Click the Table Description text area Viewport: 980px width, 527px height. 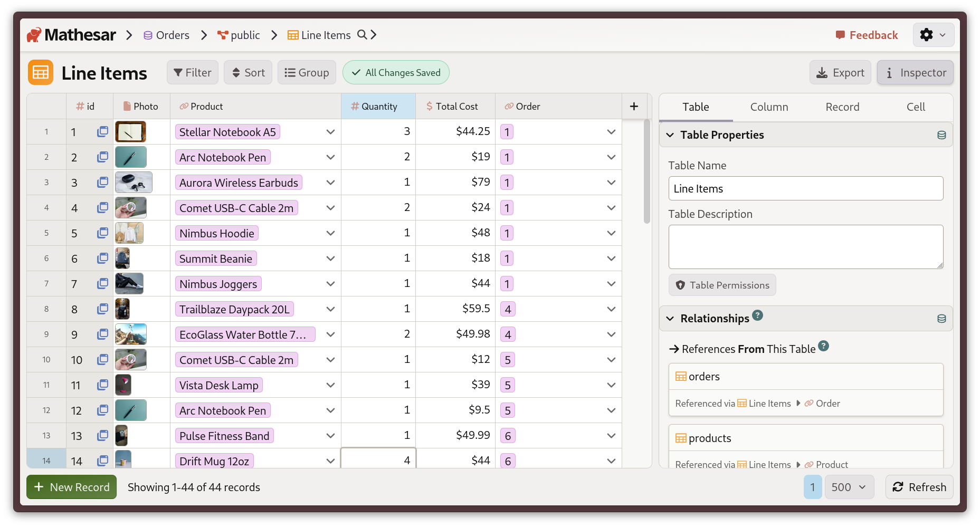pos(805,247)
